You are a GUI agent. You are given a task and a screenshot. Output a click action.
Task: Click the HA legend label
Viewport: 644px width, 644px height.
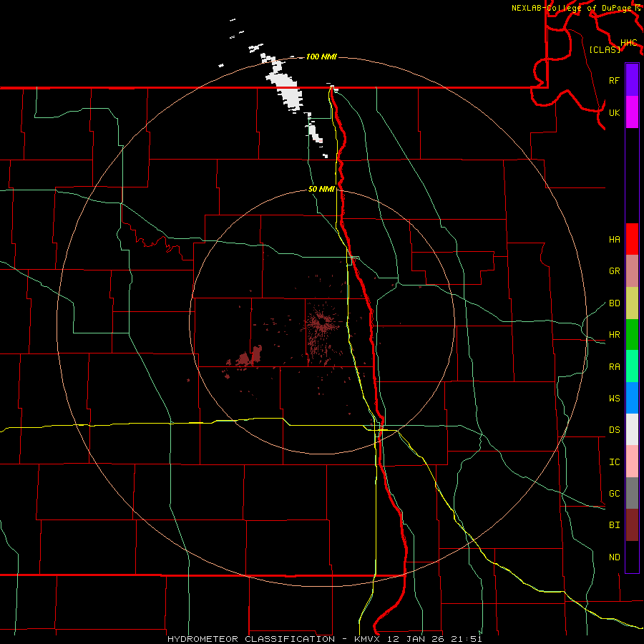[x=615, y=240]
